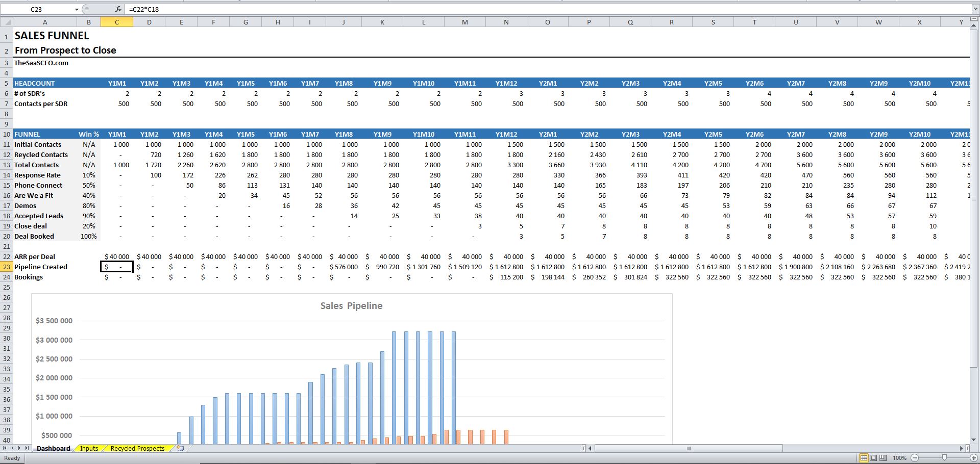Zoom in using the plus icon
This screenshot has width=980, height=464.
[x=973, y=458]
